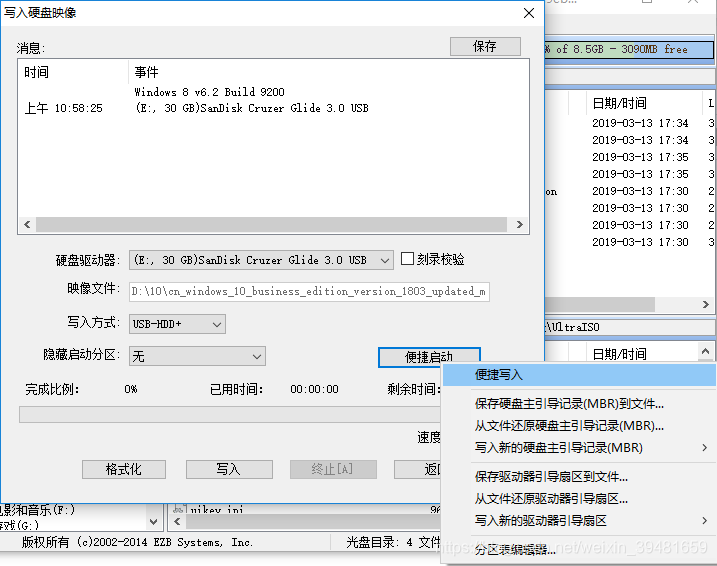Open the 隐藏启动分区 dropdown
The width and height of the screenshot is (717, 566).
pyautogui.click(x=197, y=356)
